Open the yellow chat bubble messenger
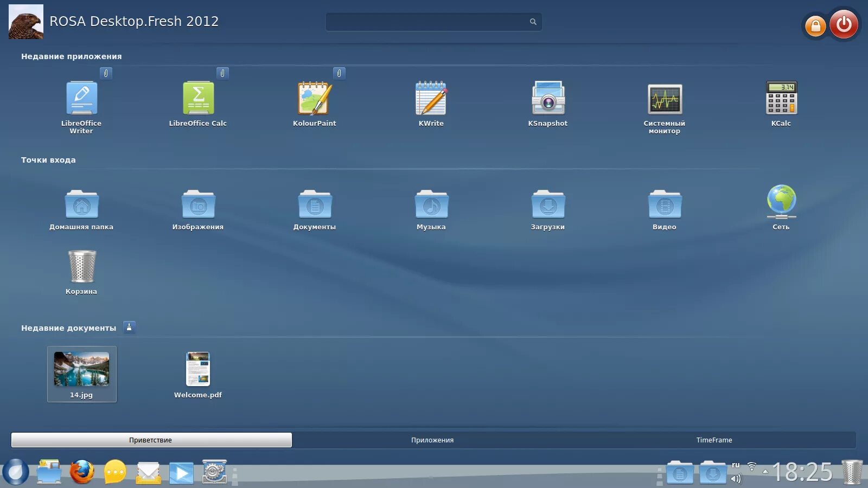Screen dimensions: 868x488 [x=115, y=472]
